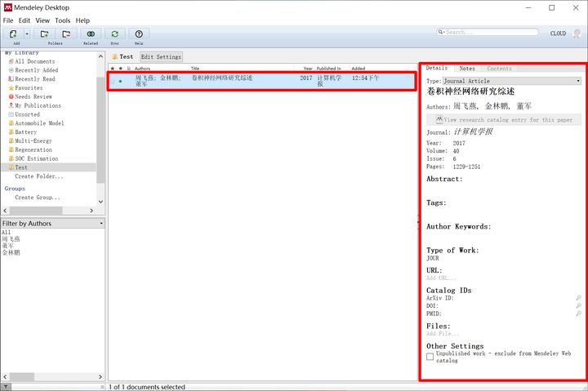
Task: Toggle read status dot on document row
Action: tap(120, 81)
